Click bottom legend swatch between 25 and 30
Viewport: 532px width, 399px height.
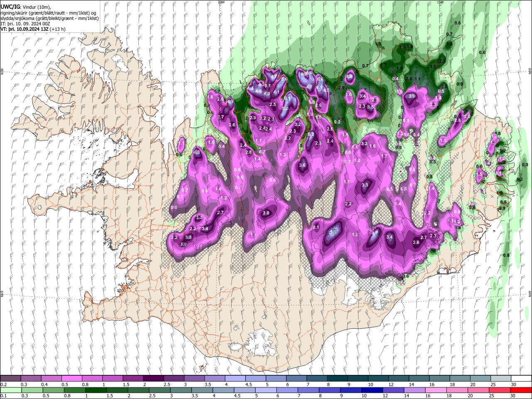(500, 390)
